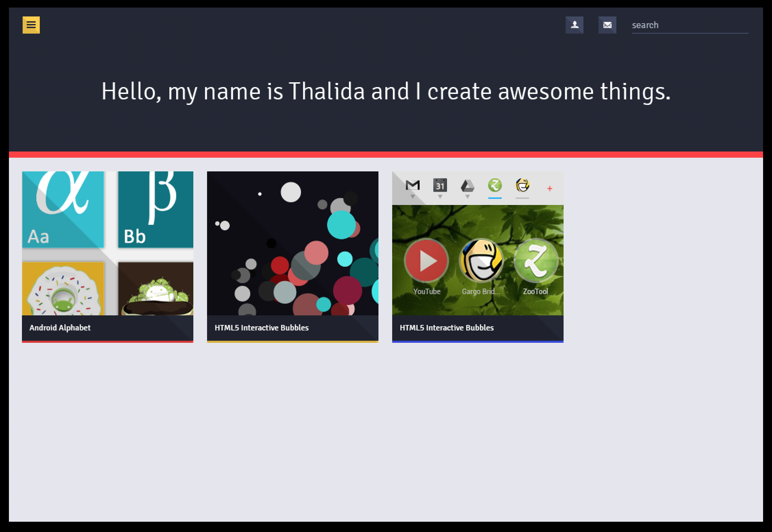The image size is (772, 532).
Task: Click the Gmail icon in thumbnail
Action: point(412,185)
